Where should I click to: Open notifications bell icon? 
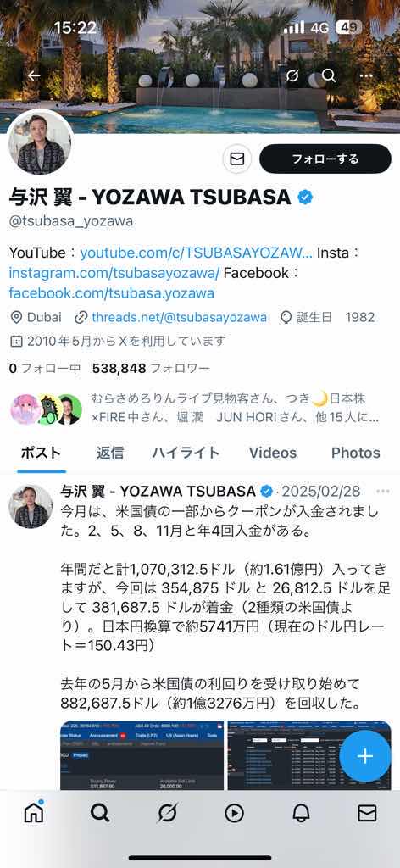coord(301,813)
